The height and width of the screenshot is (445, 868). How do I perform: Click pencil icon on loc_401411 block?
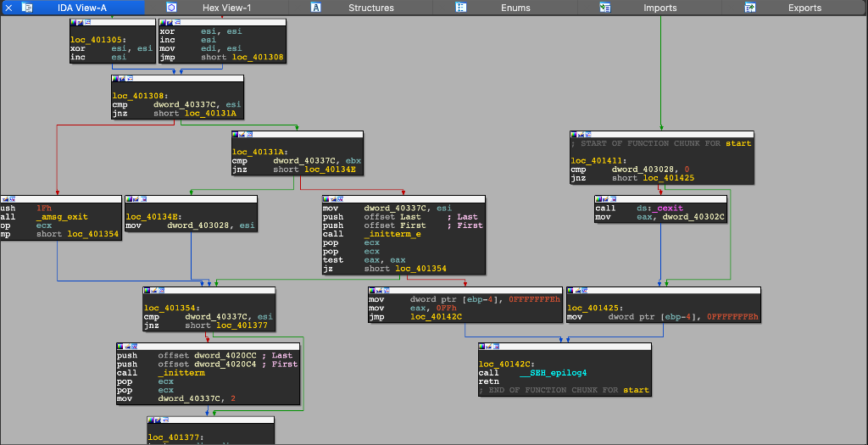click(582, 135)
